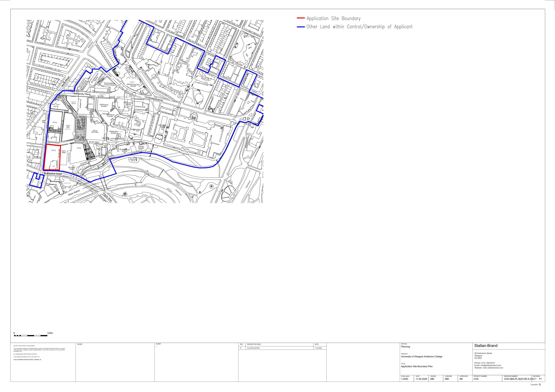Click the red Application Site Boundary legend line
This screenshot has height=392, width=555.
[x=301, y=18]
